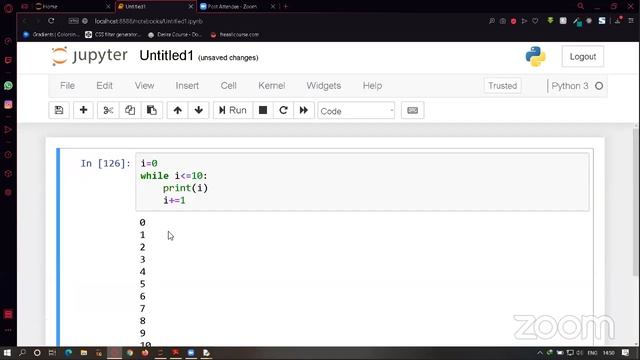Close the Untitled1 browser tab
The width and height of the screenshot is (640, 360).
(x=191, y=7)
